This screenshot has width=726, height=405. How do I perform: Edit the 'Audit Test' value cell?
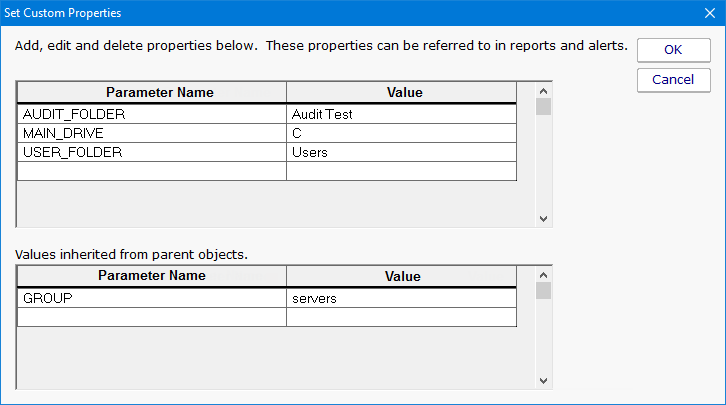point(402,114)
